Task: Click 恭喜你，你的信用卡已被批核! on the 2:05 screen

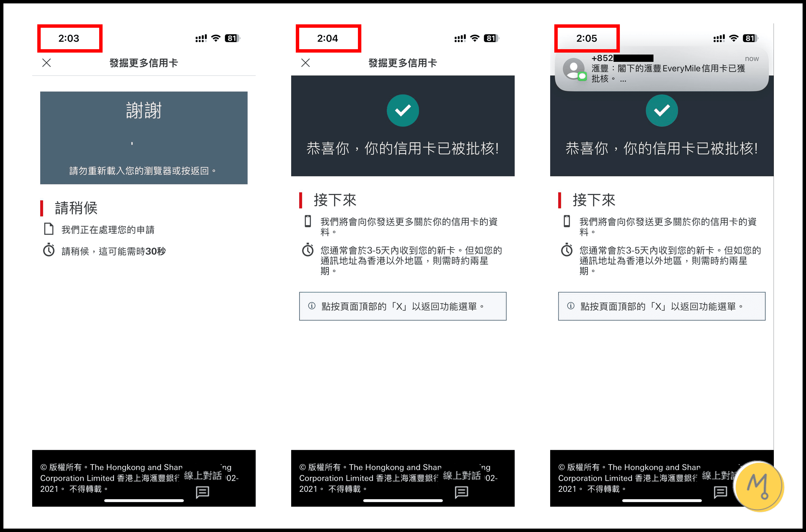Action: (x=662, y=149)
